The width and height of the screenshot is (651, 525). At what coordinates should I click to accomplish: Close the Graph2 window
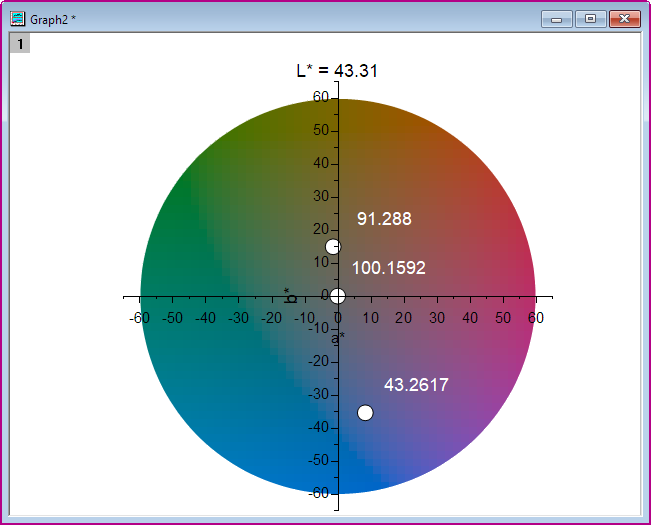pyautogui.click(x=624, y=19)
